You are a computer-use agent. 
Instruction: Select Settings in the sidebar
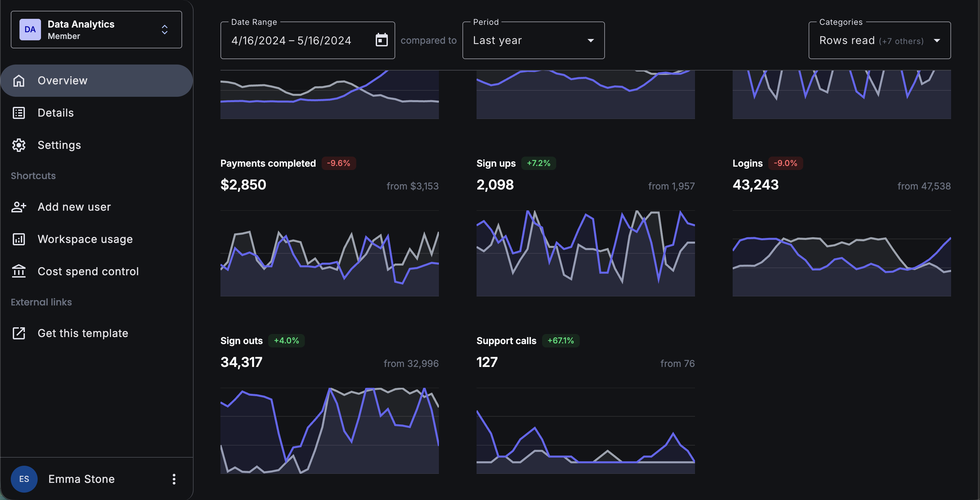coord(59,145)
